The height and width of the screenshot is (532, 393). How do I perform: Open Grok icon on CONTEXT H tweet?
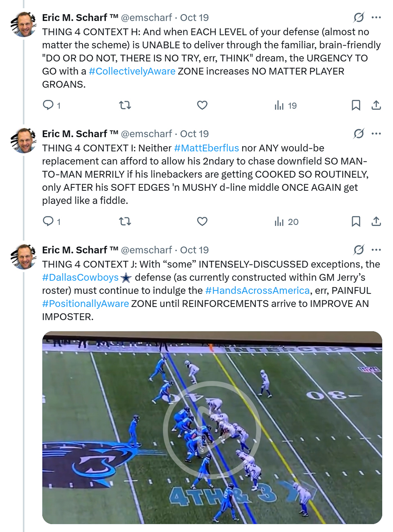click(x=359, y=17)
